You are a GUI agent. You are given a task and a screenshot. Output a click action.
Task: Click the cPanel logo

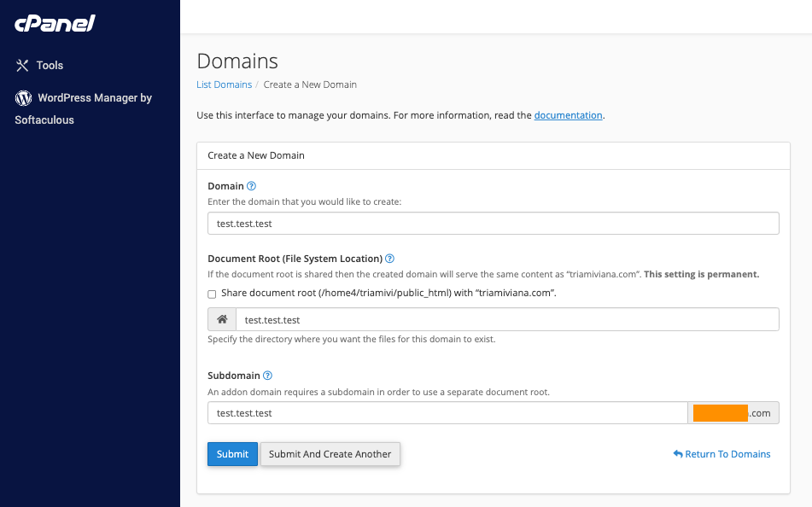(x=55, y=23)
